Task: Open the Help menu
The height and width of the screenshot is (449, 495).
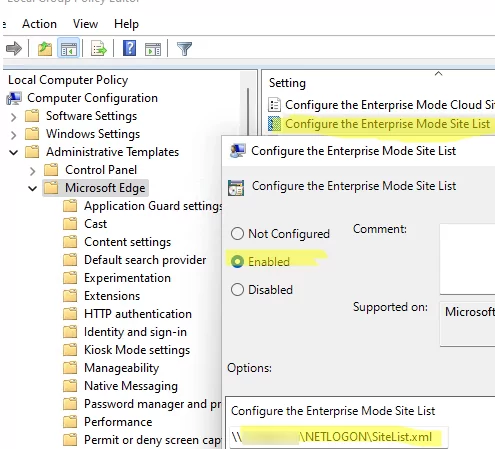Action: click(x=126, y=24)
